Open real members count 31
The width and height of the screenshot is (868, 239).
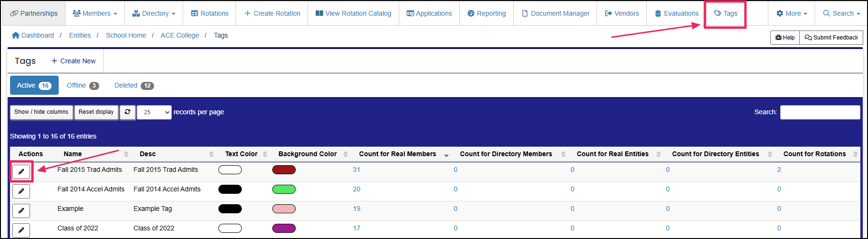[x=356, y=169]
